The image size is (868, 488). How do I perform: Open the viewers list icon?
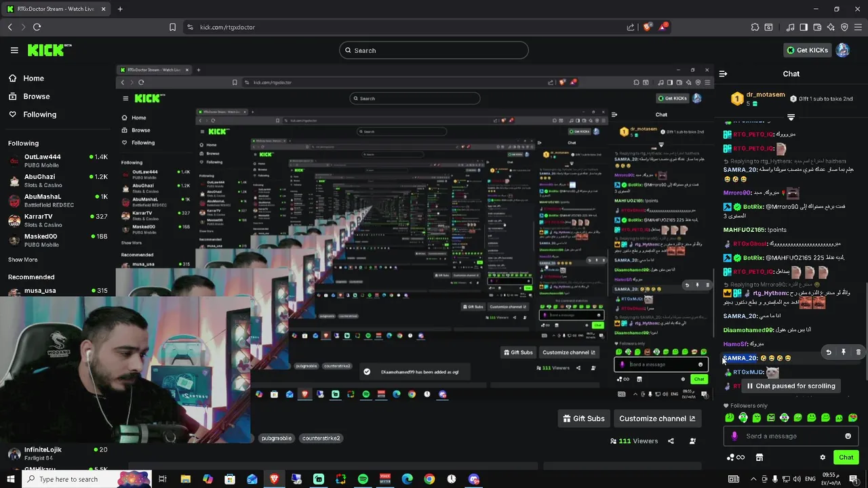pyautogui.click(x=692, y=441)
